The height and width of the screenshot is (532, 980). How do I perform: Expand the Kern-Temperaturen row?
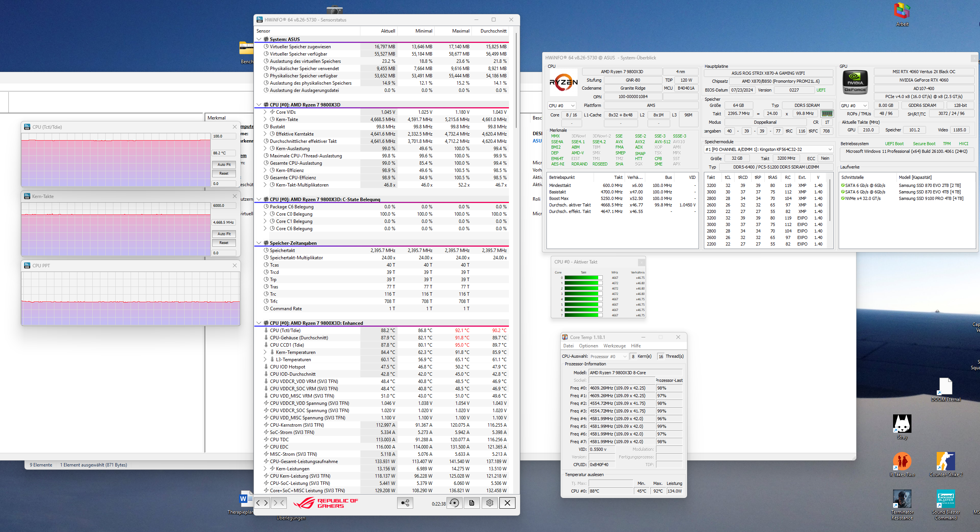click(x=265, y=352)
